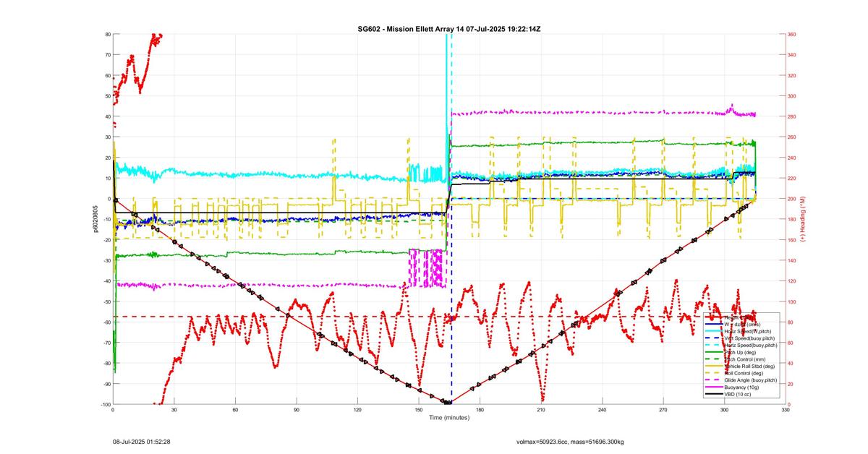Image resolution: width=868 pixels, height=454 pixels.
Task: Click the left y-axis tick label '-100'
Action: [104, 404]
